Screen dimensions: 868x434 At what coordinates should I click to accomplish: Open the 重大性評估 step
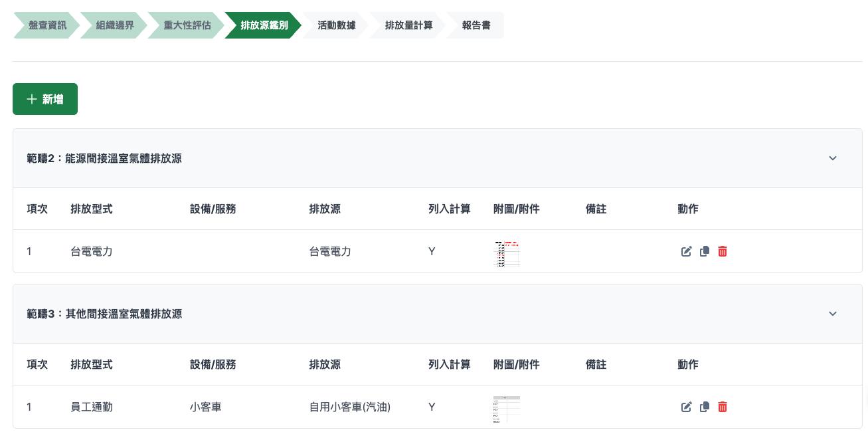coord(187,25)
